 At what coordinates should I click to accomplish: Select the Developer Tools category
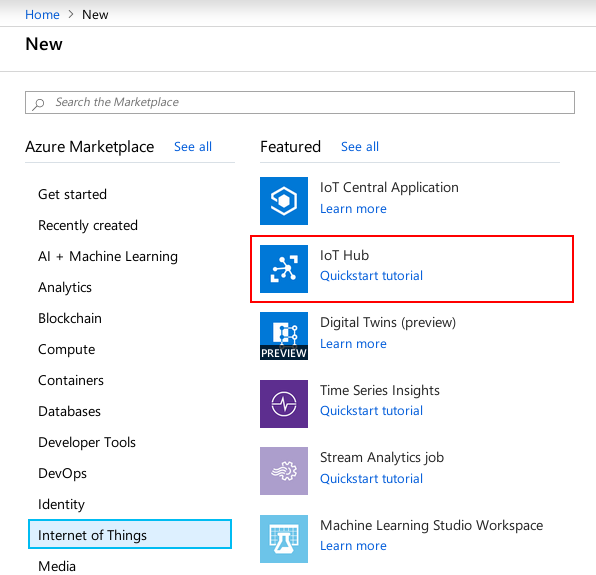87,442
